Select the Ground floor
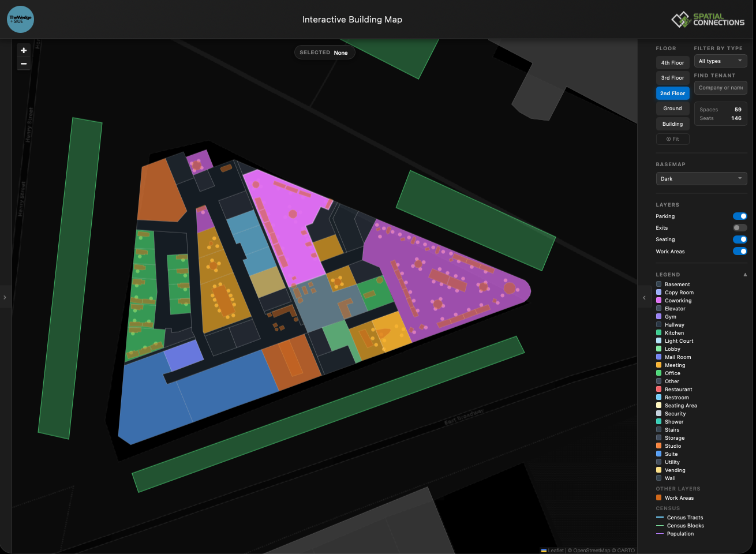The image size is (756, 554). 672,108
